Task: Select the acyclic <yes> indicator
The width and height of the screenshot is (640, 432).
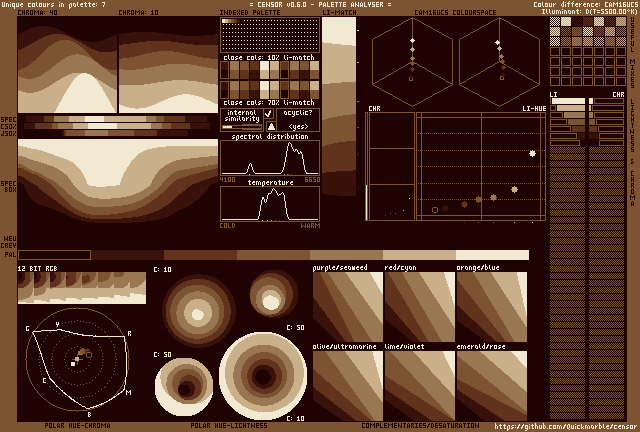Action: pos(297,127)
